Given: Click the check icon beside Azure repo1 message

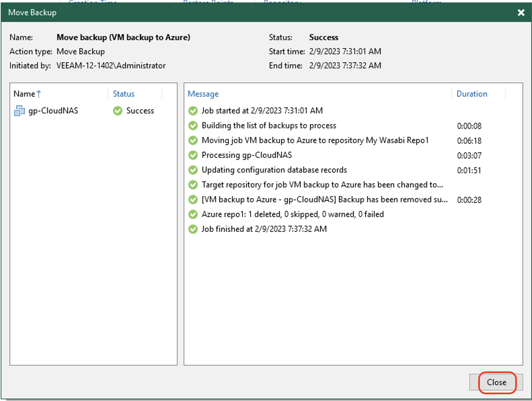Looking at the screenshot, I should coord(193,214).
